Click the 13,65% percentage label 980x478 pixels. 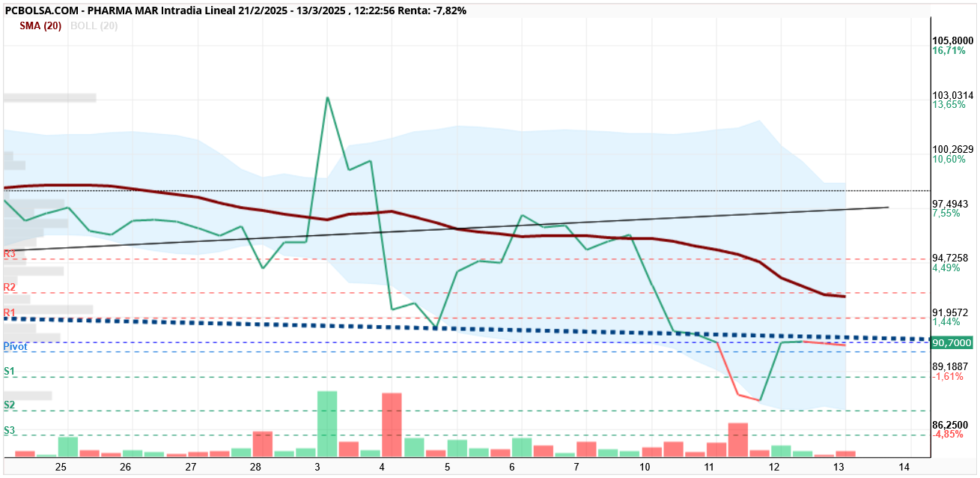[949, 105]
